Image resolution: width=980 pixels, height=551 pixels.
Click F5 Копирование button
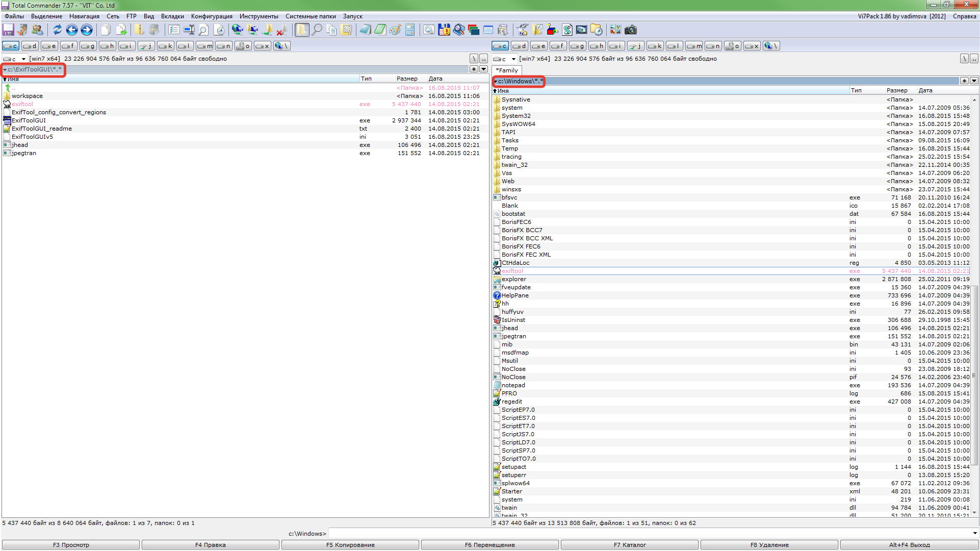point(350,545)
